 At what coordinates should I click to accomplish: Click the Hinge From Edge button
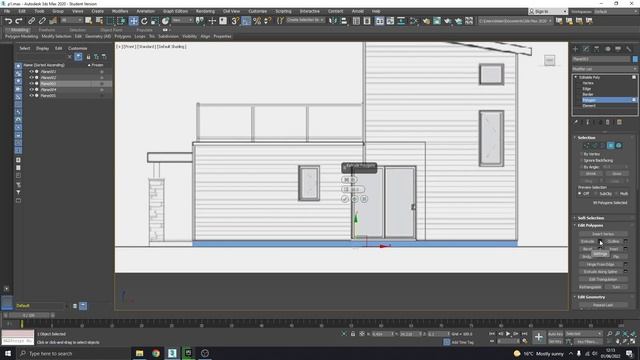point(601,264)
